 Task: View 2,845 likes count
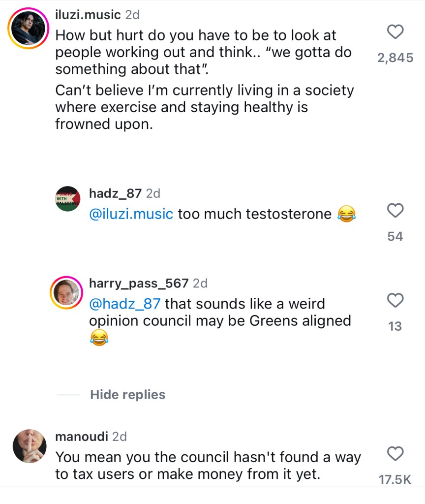(x=395, y=58)
